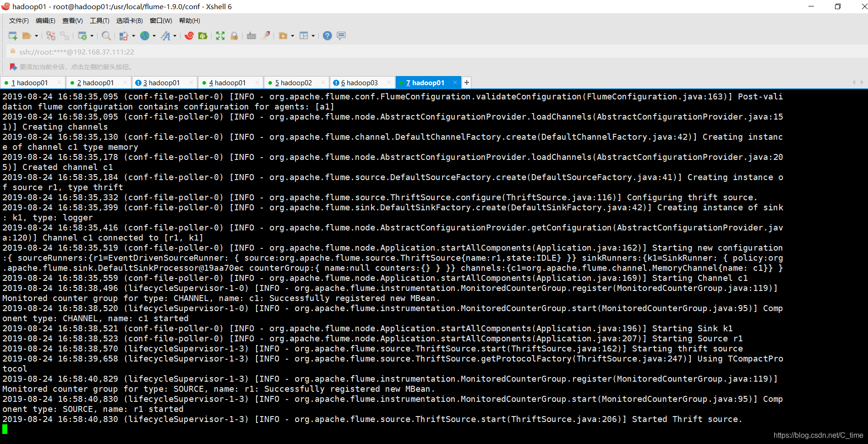The height and width of the screenshot is (444, 868).
Task: Open the 帮助(H) menu
Action: tap(189, 21)
